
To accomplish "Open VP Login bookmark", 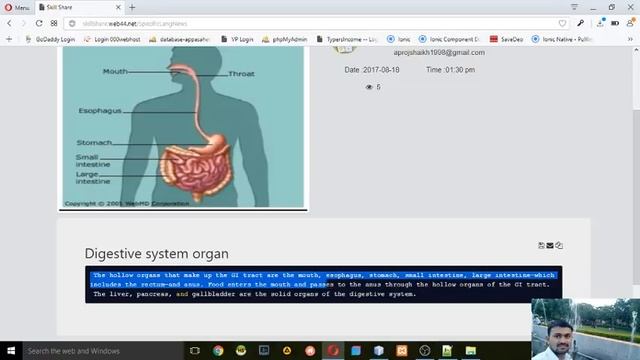I will point(237,39).
